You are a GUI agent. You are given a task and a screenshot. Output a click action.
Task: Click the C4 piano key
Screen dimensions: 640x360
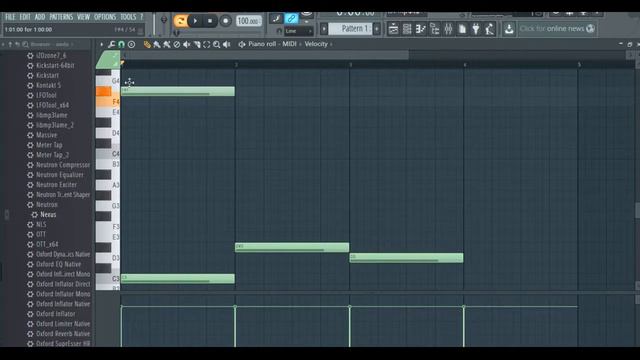[108, 154]
